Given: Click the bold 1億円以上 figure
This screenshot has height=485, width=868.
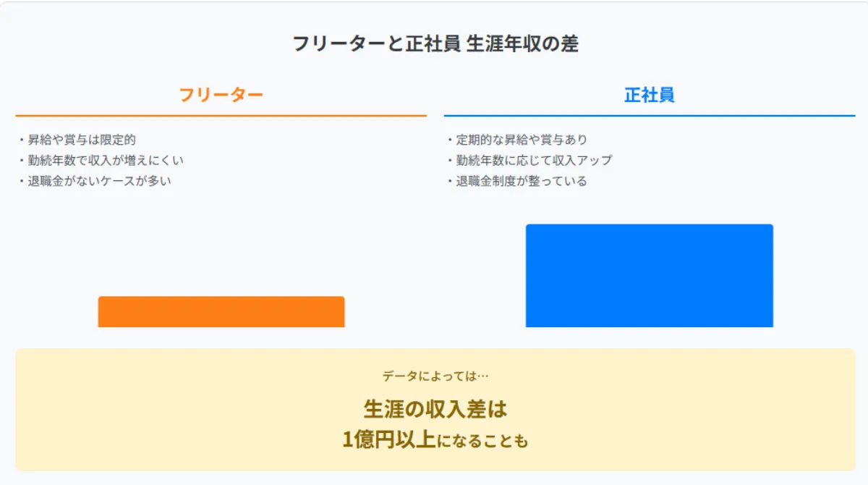Looking at the screenshot, I should (x=388, y=439).
